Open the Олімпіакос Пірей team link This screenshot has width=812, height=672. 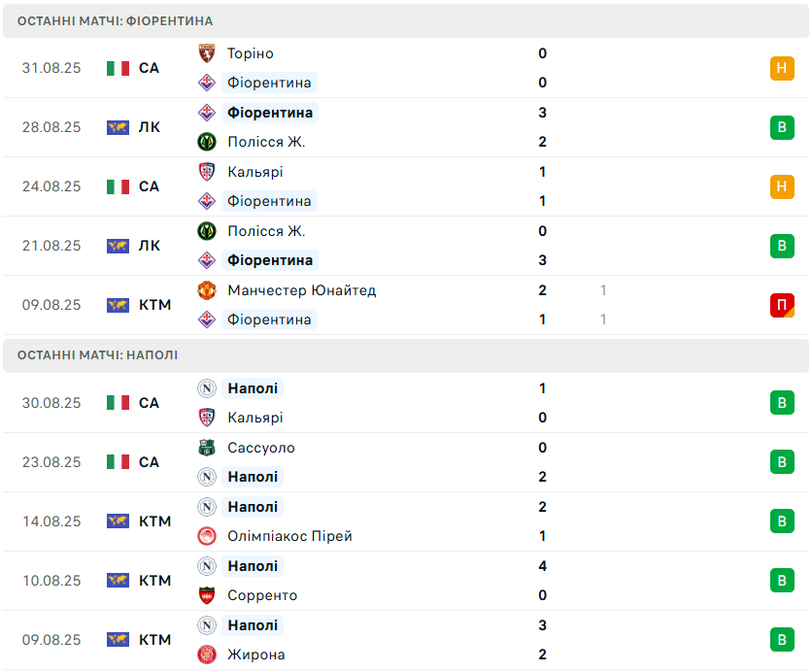coord(289,536)
